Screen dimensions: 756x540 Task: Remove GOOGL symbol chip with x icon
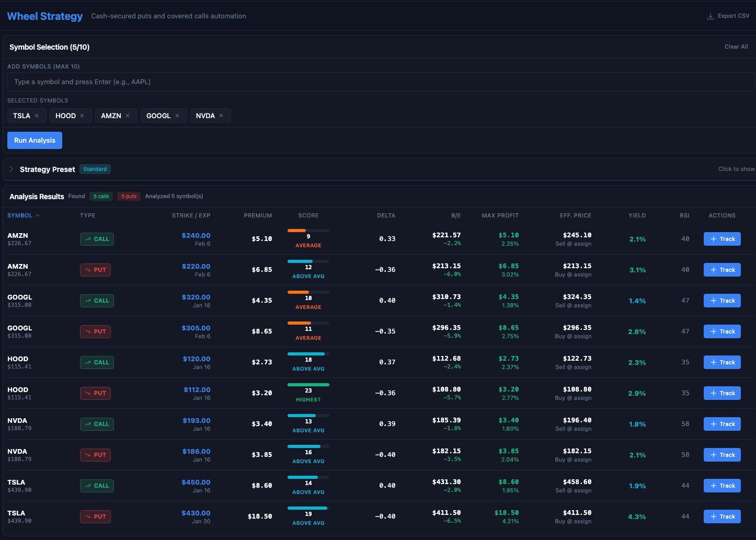177,116
